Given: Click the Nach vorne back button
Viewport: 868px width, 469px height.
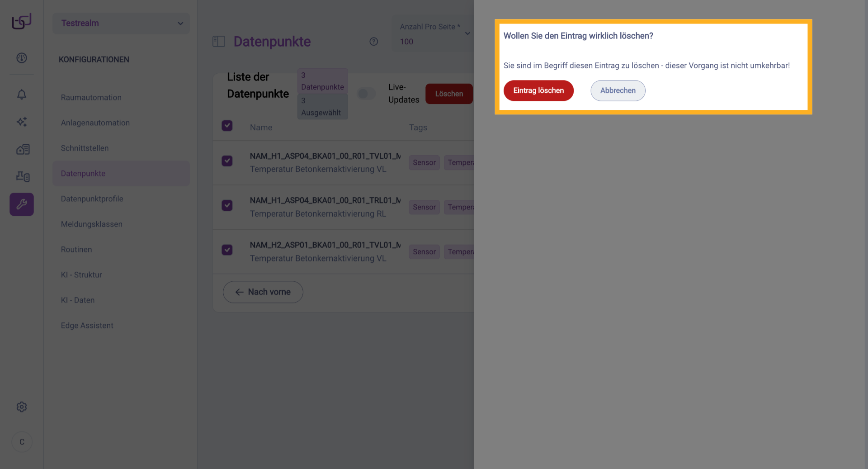Looking at the screenshot, I should pyautogui.click(x=263, y=292).
